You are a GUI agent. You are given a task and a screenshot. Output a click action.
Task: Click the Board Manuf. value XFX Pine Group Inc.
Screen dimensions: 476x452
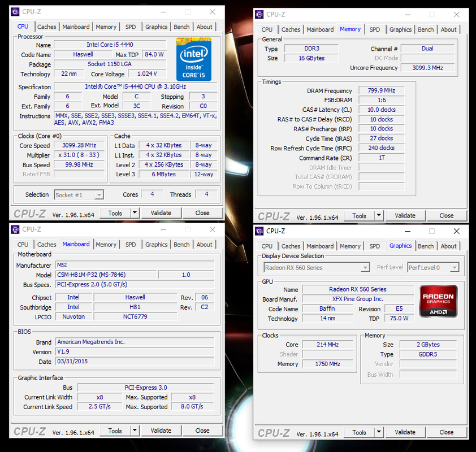point(358,299)
